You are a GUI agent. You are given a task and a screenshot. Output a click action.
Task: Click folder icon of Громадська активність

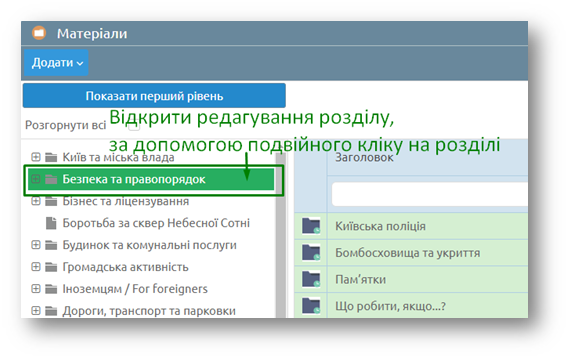(x=51, y=267)
